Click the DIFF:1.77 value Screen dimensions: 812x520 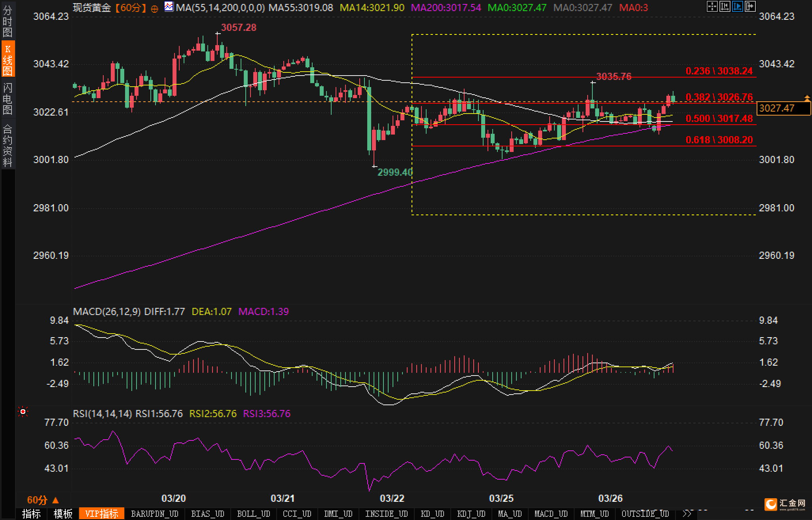[165, 311]
